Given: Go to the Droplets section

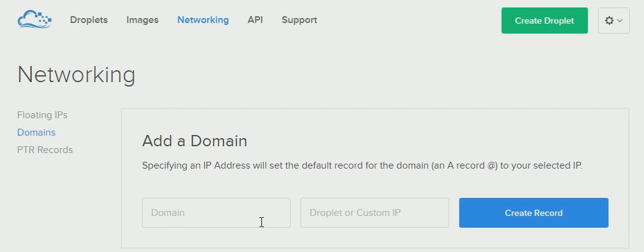Looking at the screenshot, I should (x=89, y=20).
